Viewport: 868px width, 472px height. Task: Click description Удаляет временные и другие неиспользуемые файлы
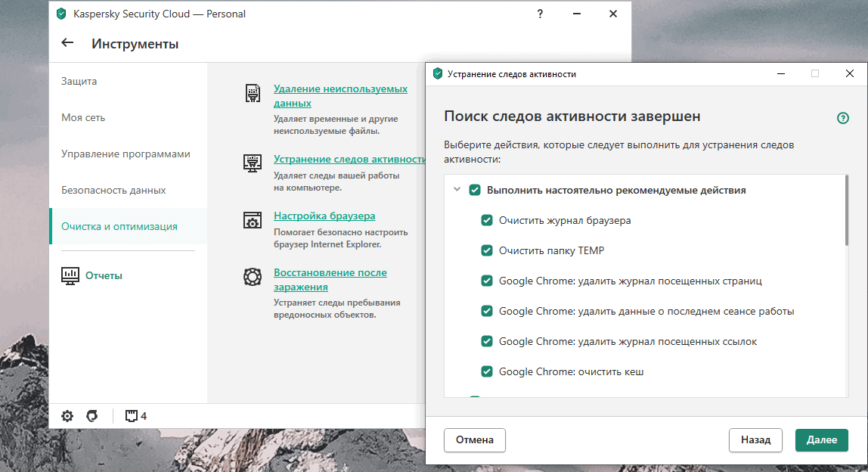tap(336, 125)
